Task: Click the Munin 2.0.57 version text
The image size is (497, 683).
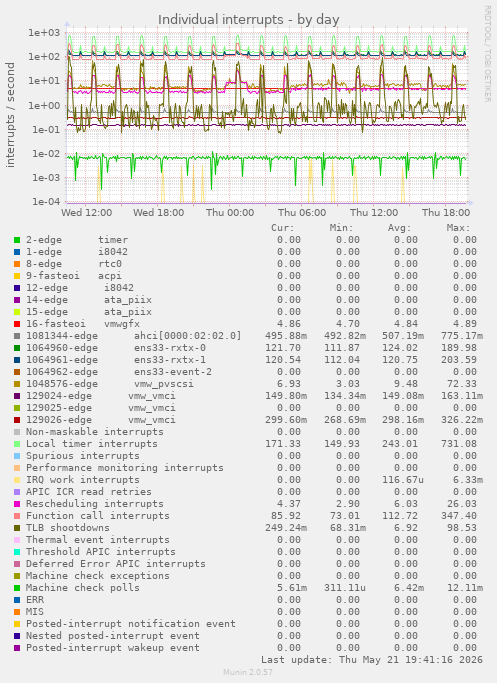Action: (248, 672)
